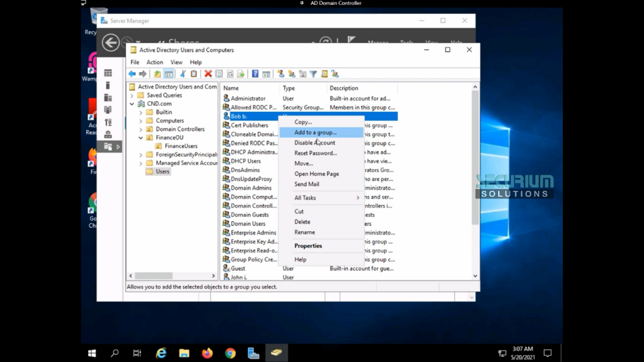Viewport: 644px width, 362px height.
Task: Choose Open Home Page in context menu
Action: tap(321, 173)
